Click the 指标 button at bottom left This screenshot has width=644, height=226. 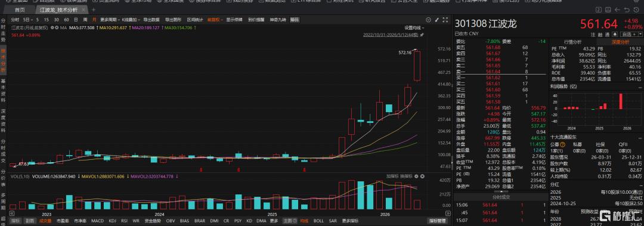pyautogui.click(x=16, y=221)
